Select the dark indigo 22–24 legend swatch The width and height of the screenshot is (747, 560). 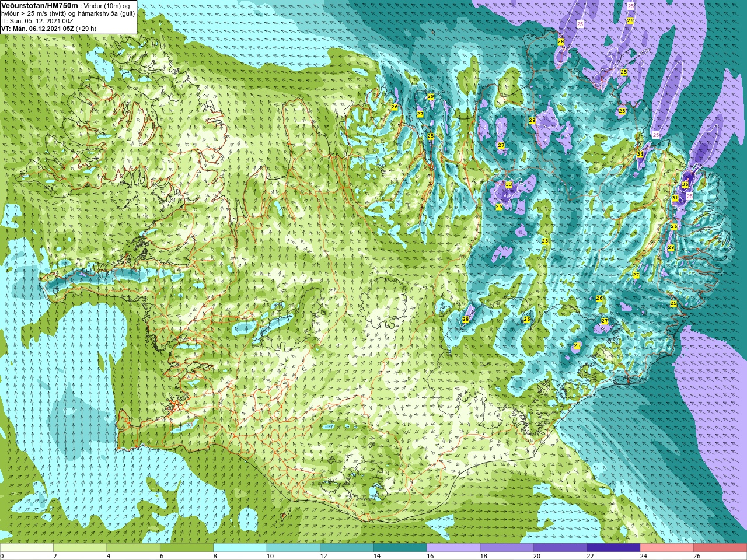613,548
